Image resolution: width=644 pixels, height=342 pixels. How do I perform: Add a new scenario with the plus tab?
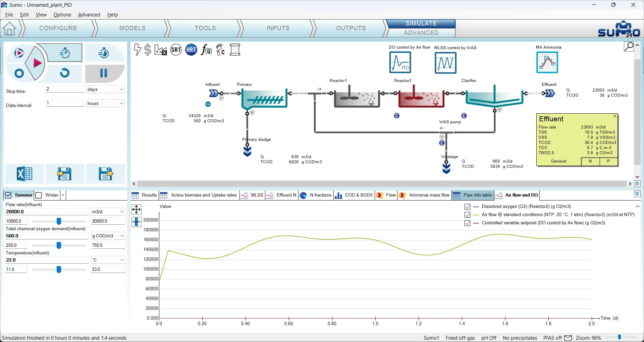pyautogui.click(x=63, y=195)
